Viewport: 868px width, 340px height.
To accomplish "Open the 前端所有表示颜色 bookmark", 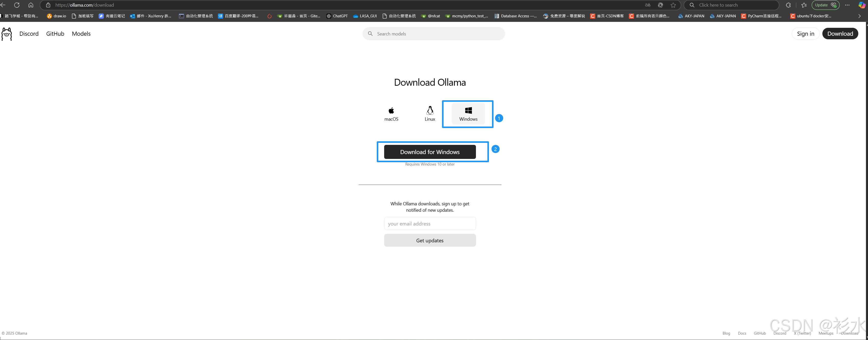I will coord(649,16).
